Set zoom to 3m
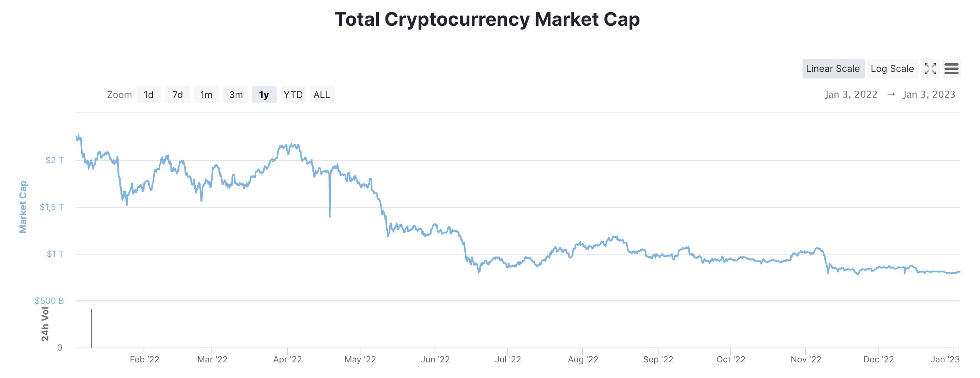 [x=236, y=95]
